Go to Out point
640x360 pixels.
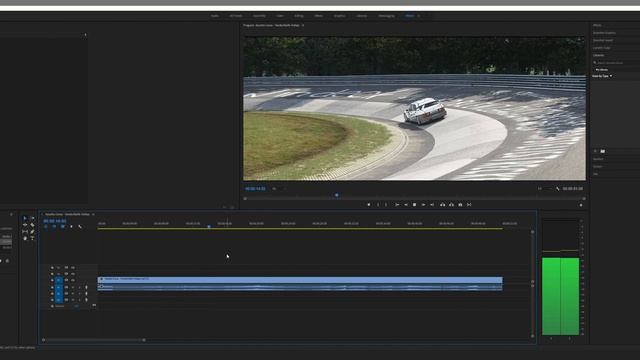pyautogui.click(x=432, y=204)
